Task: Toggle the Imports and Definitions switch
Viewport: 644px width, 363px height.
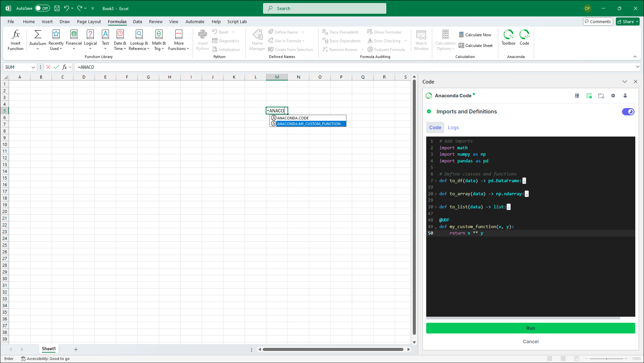Action: click(628, 112)
